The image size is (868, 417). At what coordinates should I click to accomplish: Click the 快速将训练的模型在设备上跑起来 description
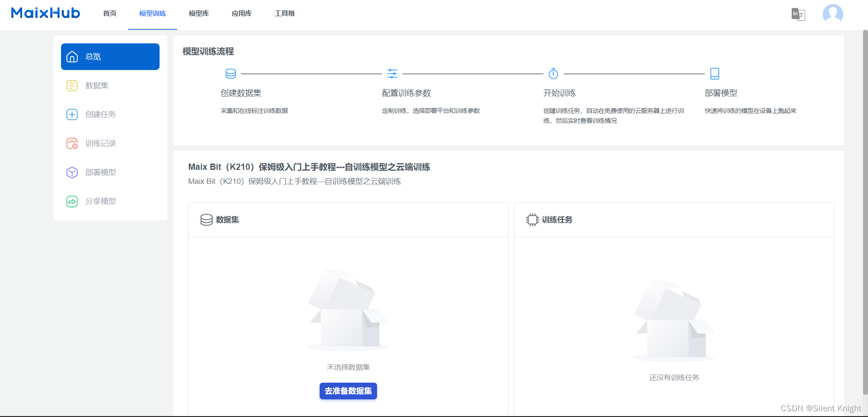[x=750, y=111]
